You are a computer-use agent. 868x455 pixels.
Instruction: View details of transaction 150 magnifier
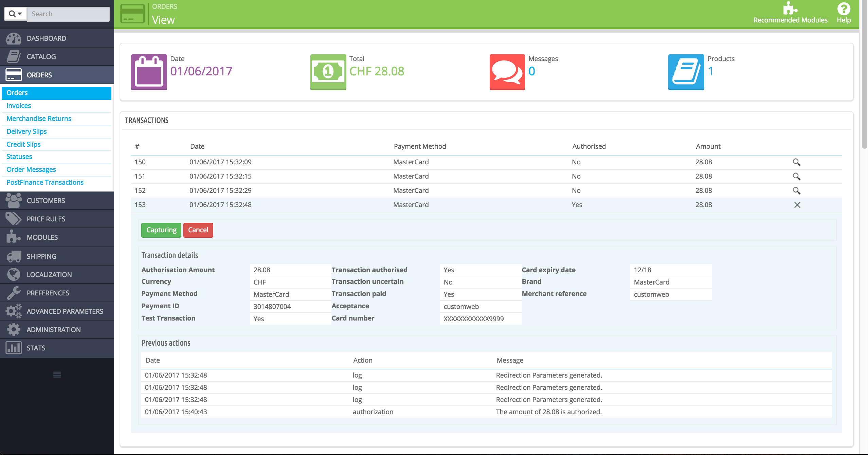pos(796,162)
